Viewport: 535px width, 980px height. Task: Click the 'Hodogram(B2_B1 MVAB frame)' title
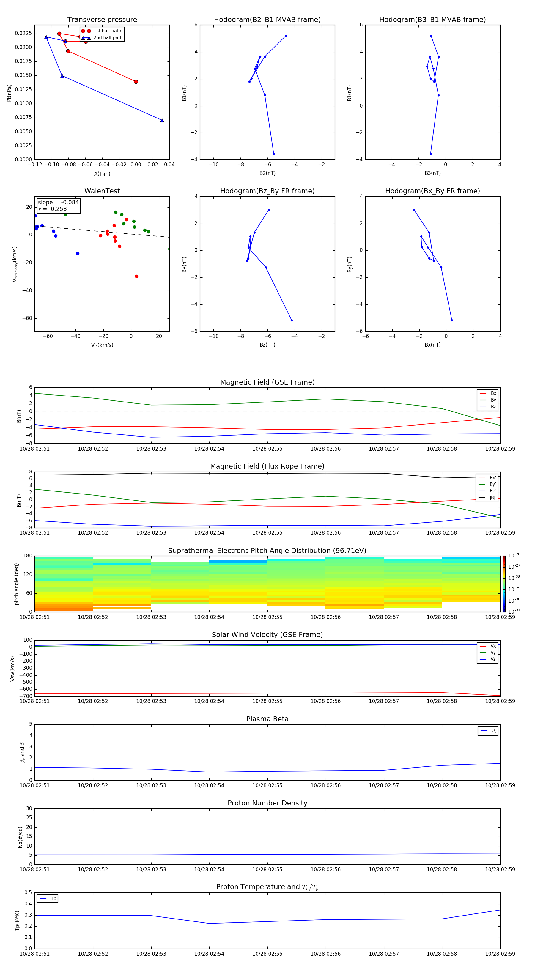tap(267, 19)
